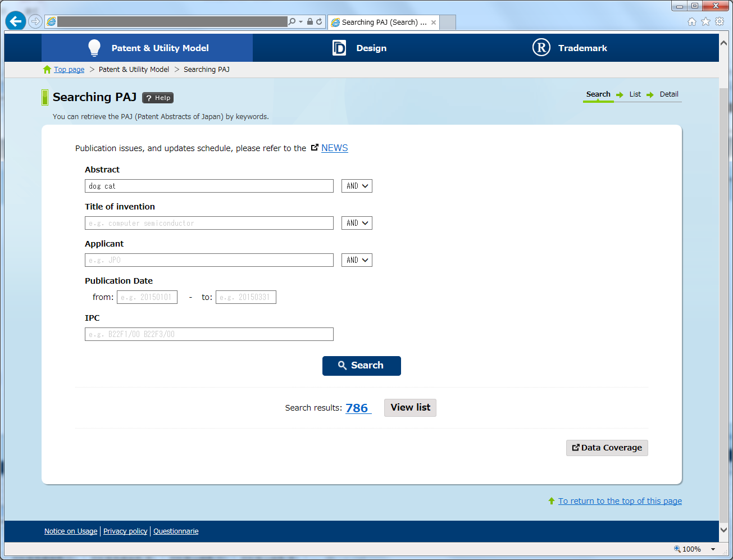Image resolution: width=733 pixels, height=560 pixels.
Task: Switch to the Trademark tab
Action: pos(570,48)
